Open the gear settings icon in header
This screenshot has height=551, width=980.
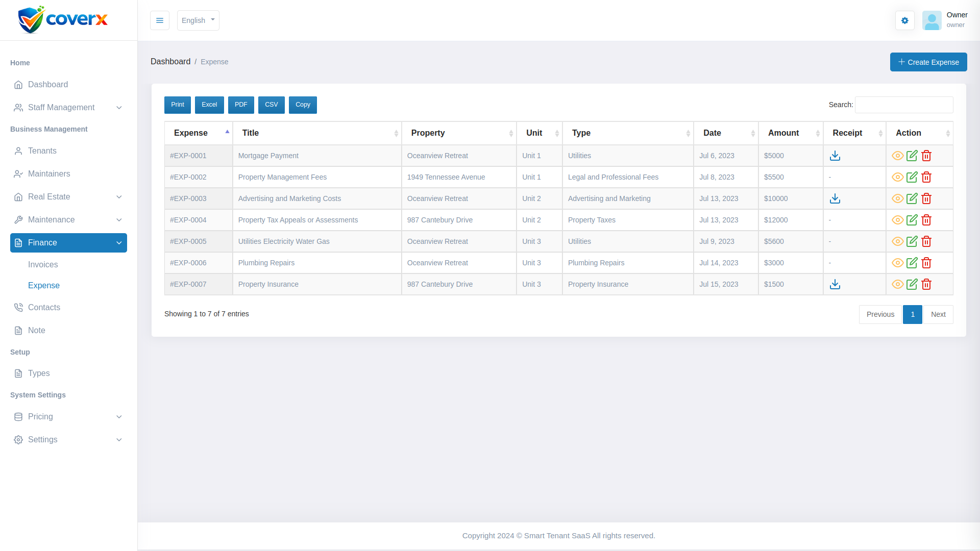pos(905,20)
